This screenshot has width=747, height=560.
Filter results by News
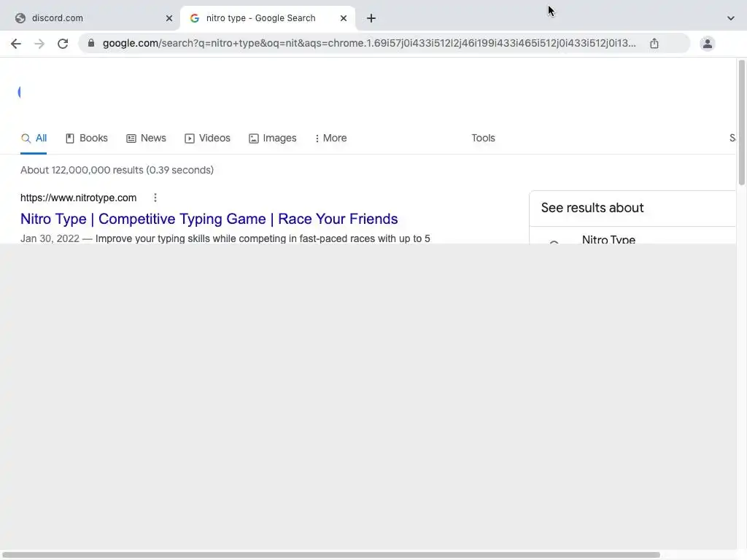(146, 138)
